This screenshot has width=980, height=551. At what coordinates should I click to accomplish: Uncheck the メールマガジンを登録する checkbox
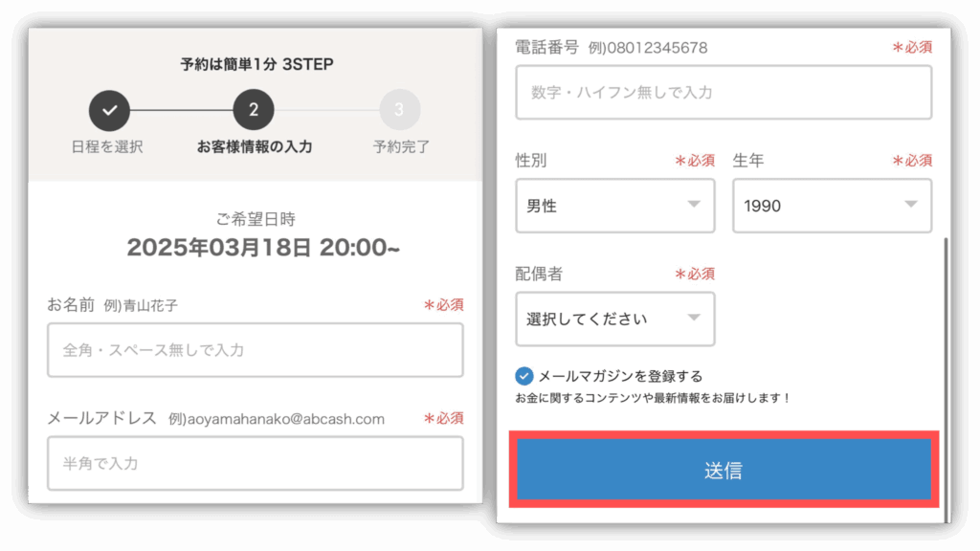click(x=523, y=376)
